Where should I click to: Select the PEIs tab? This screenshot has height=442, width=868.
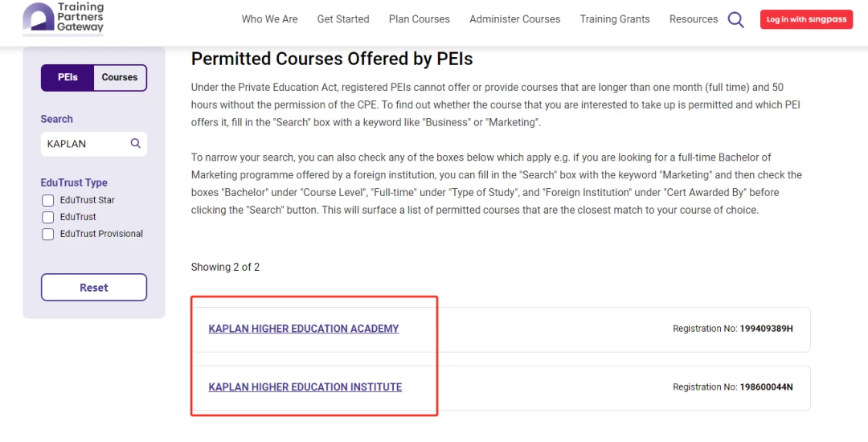tap(68, 77)
